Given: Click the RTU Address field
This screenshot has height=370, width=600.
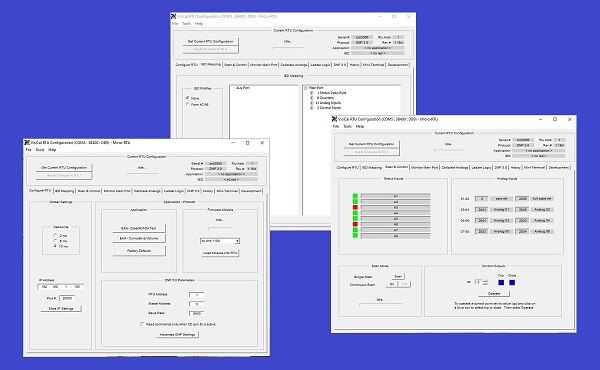Looking at the screenshot, I should [x=196, y=295].
